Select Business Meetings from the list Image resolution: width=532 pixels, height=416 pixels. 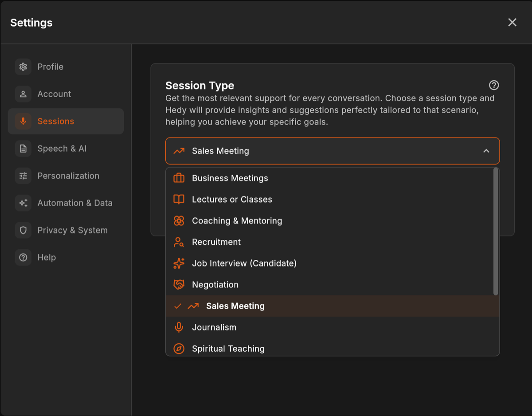(330, 178)
